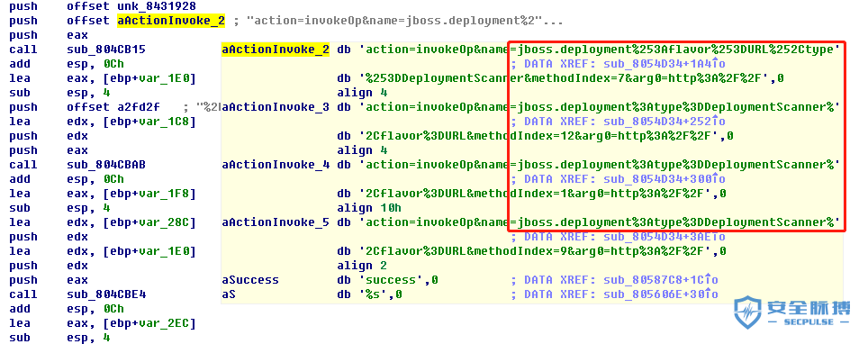The height and width of the screenshot is (344, 868).
Task: Follow XREF sub_8054D34+300
Action: click(x=659, y=178)
